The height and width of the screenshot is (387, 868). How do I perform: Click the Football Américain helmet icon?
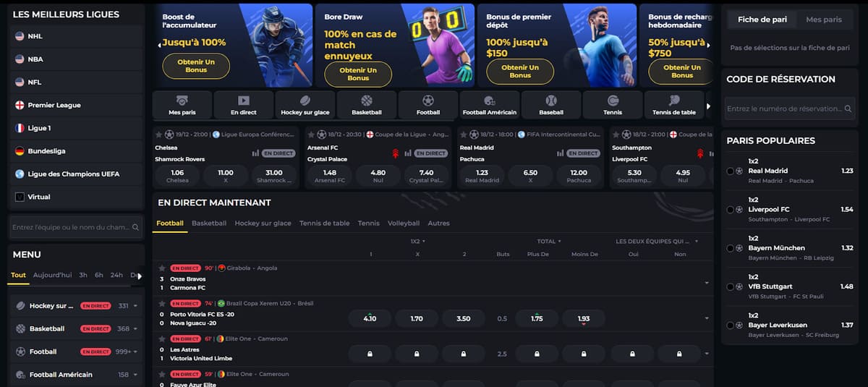(490, 101)
